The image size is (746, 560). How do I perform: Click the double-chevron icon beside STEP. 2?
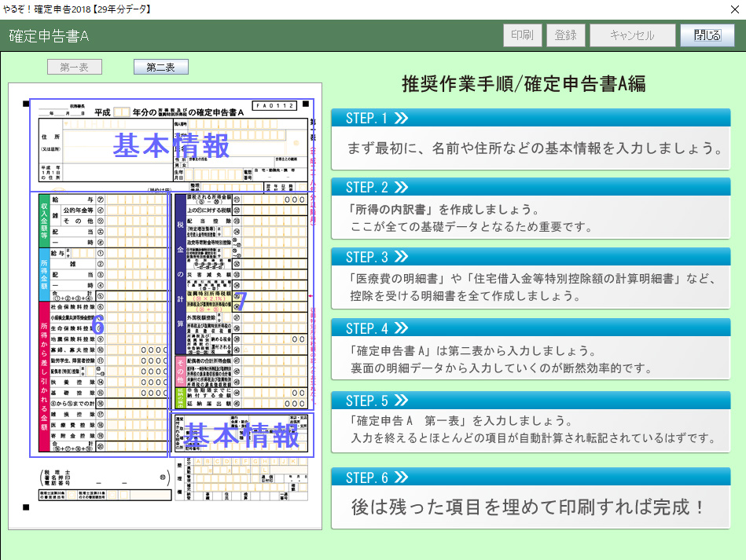point(401,187)
